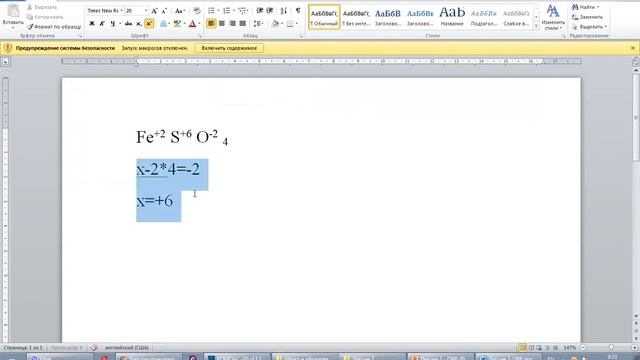The image size is (640, 360).
Task: Click the Copy (Копировать) button
Action: (x=44, y=17)
